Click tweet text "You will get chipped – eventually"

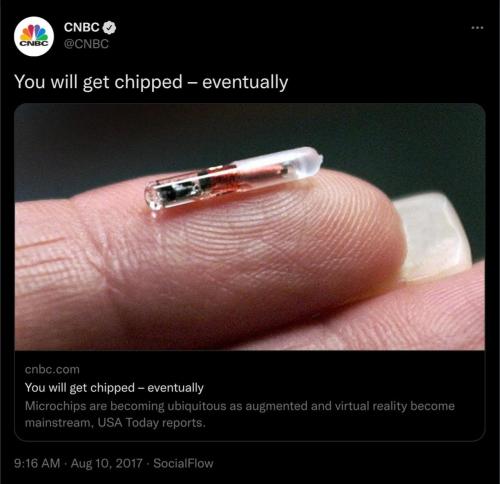[x=151, y=82]
